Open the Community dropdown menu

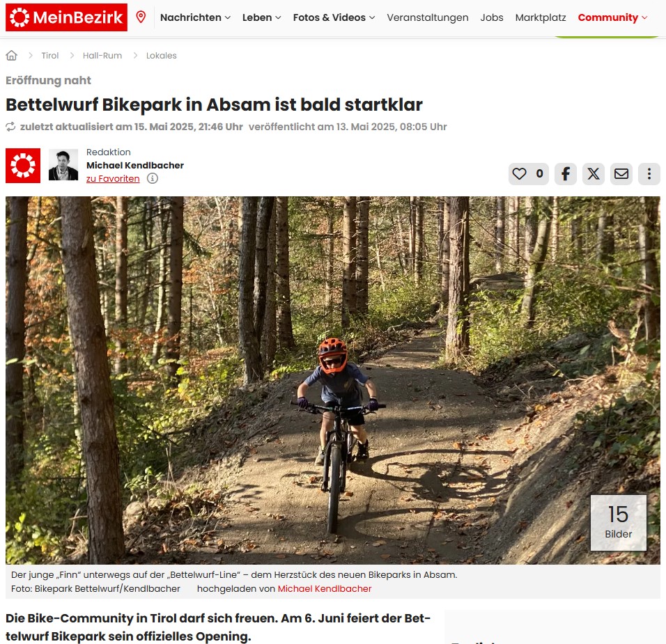coord(612,17)
